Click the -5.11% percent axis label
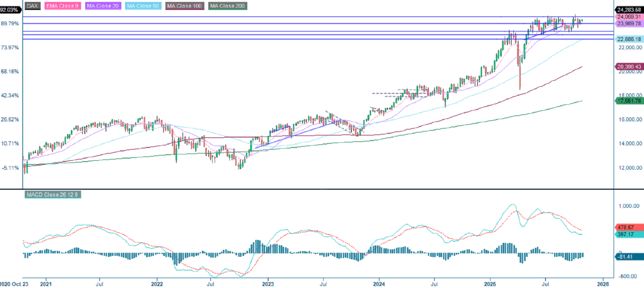 10,168
